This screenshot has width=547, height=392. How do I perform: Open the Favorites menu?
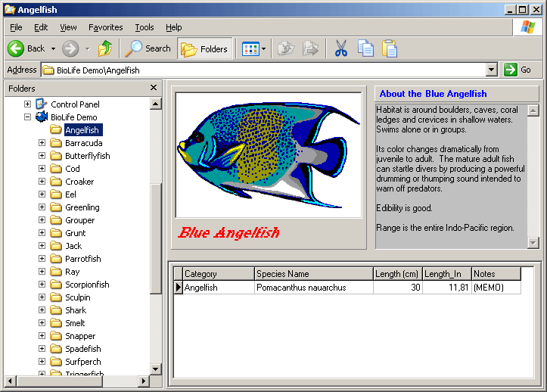105,27
